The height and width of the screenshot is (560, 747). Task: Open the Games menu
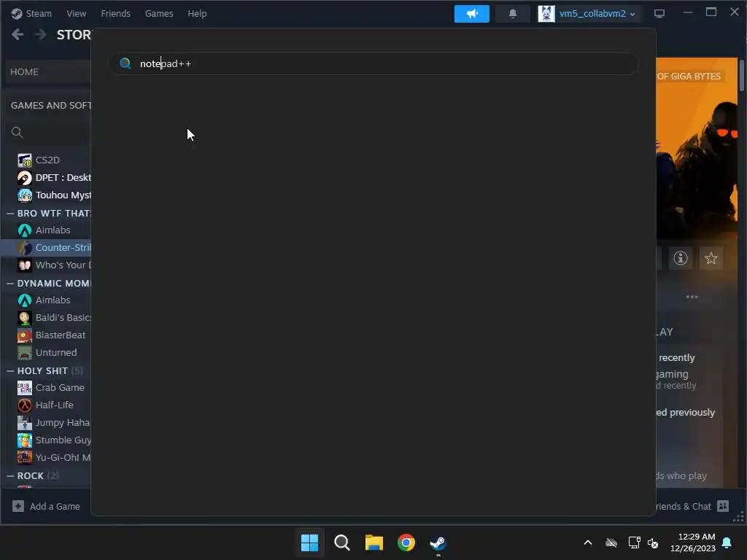(x=159, y=13)
